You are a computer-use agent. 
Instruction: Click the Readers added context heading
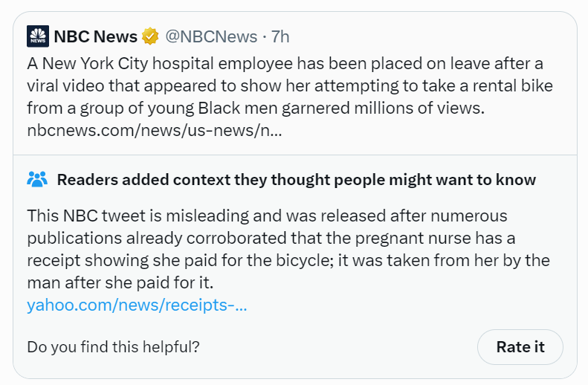click(x=296, y=180)
